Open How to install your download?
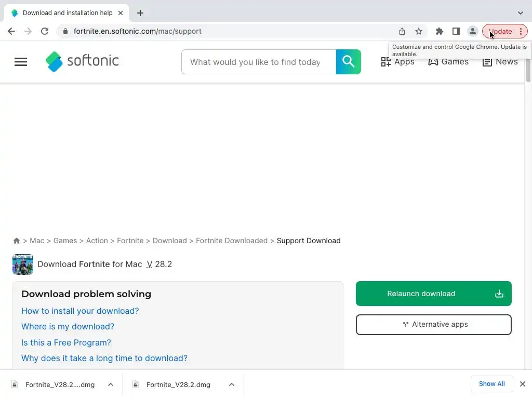The height and width of the screenshot is (399, 532). 80,311
